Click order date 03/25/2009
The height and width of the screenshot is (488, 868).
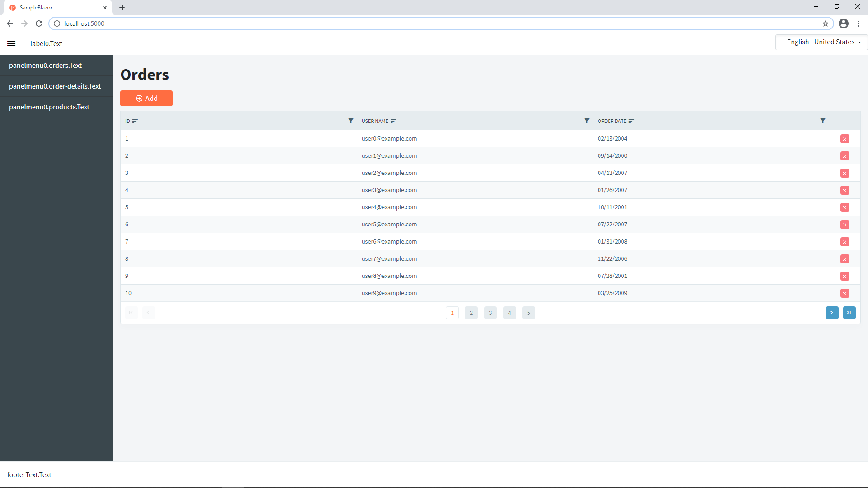pos(612,293)
